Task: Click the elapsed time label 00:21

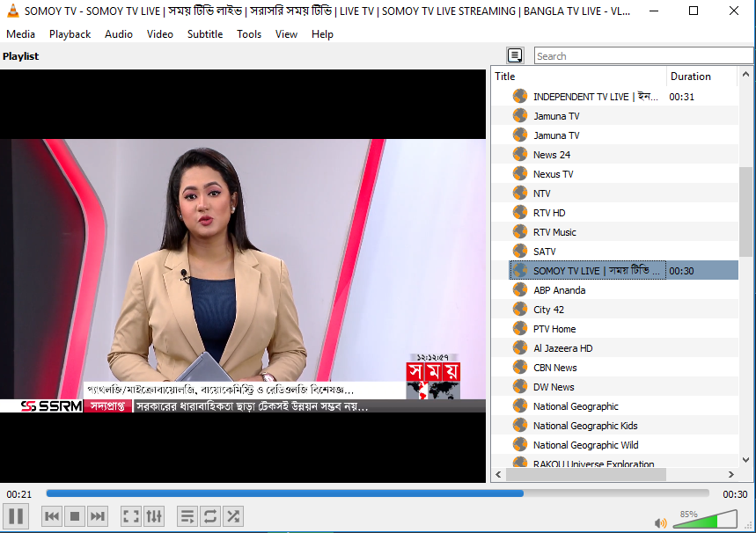Action: coord(18,494)
